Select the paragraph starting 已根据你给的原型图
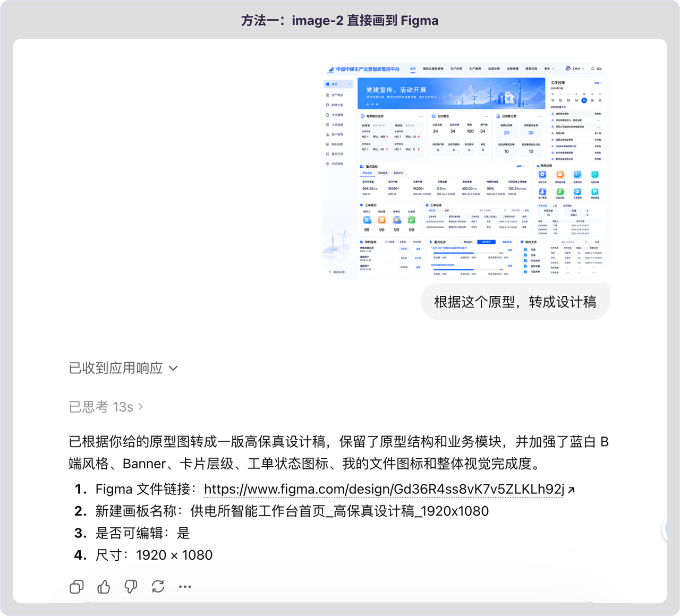680x616 pixels. tap(338, 452)
